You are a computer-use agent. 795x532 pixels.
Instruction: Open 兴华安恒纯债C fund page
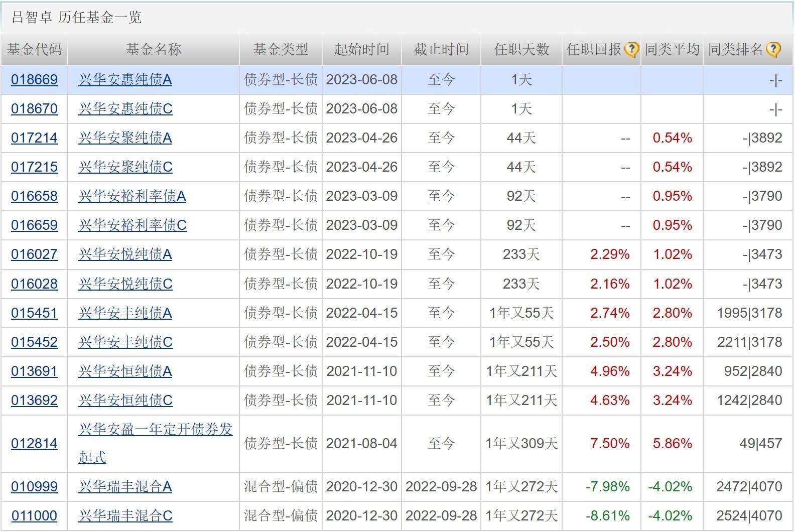click(125, 401)
